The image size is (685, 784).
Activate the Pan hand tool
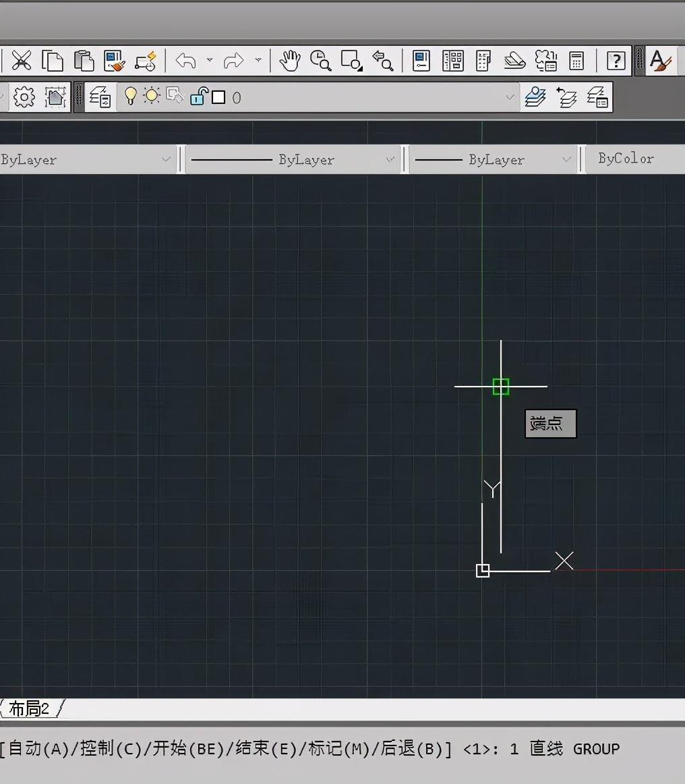click(x=290, y=61)
